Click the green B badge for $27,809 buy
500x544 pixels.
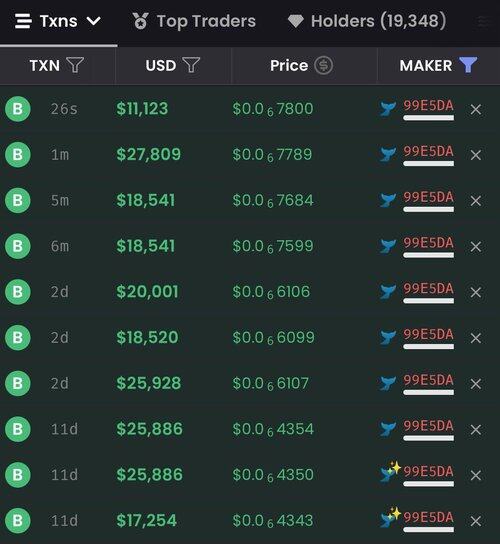(x=18, y=155)
